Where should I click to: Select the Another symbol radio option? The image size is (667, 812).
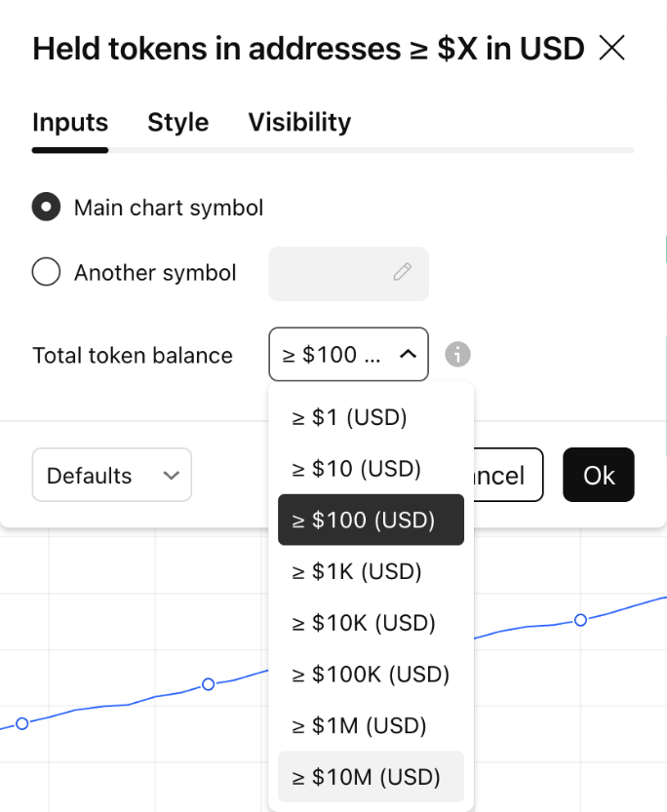46,272
